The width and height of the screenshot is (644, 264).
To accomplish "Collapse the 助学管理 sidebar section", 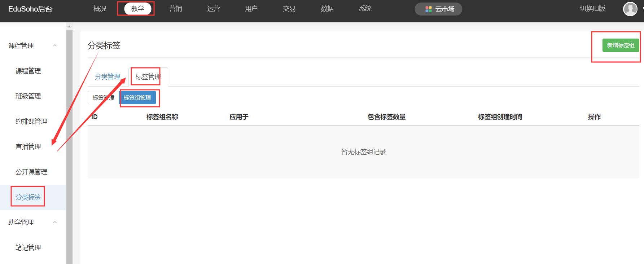I will point(55,222).
